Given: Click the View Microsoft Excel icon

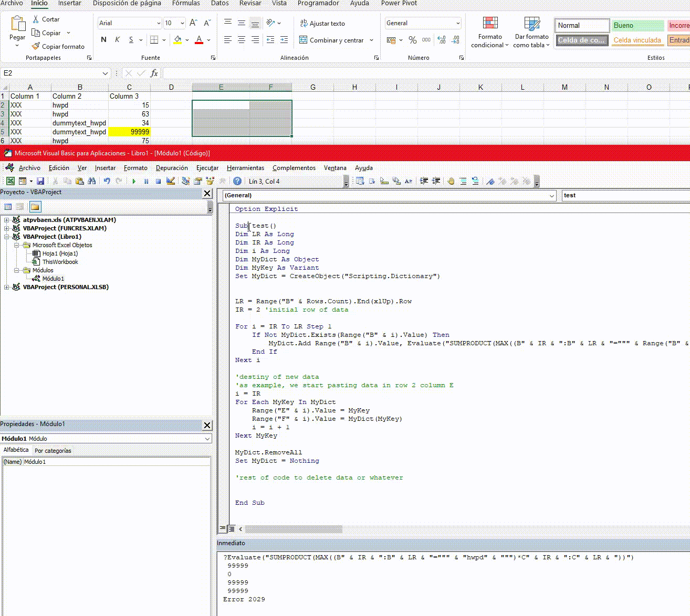Looking at the screenshot, I should coord(10,182).
